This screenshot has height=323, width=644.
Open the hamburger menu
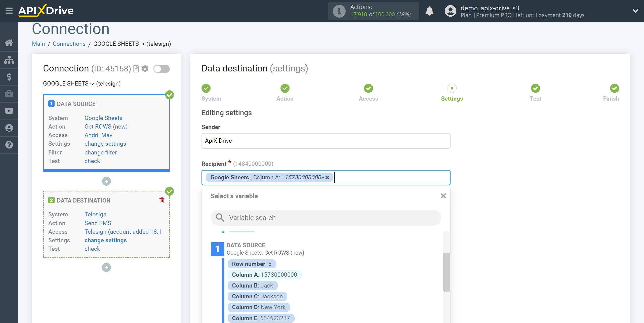[9, 11]
